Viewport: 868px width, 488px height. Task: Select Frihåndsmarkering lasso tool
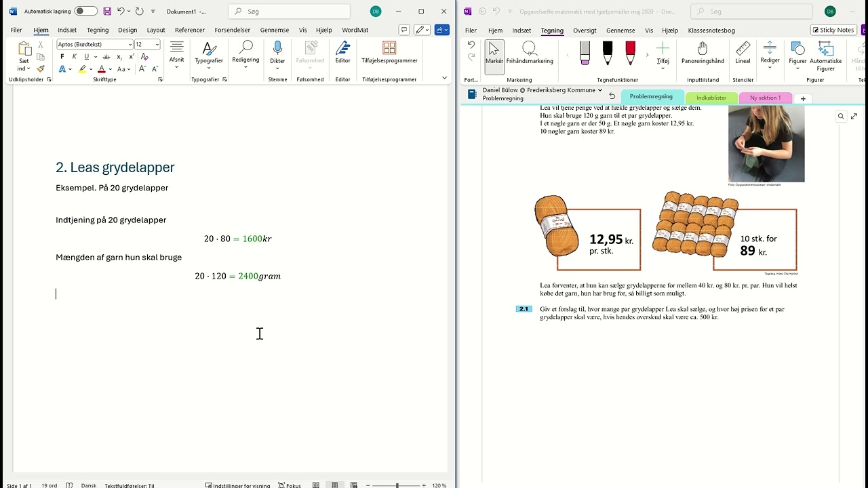click(530, 54)
